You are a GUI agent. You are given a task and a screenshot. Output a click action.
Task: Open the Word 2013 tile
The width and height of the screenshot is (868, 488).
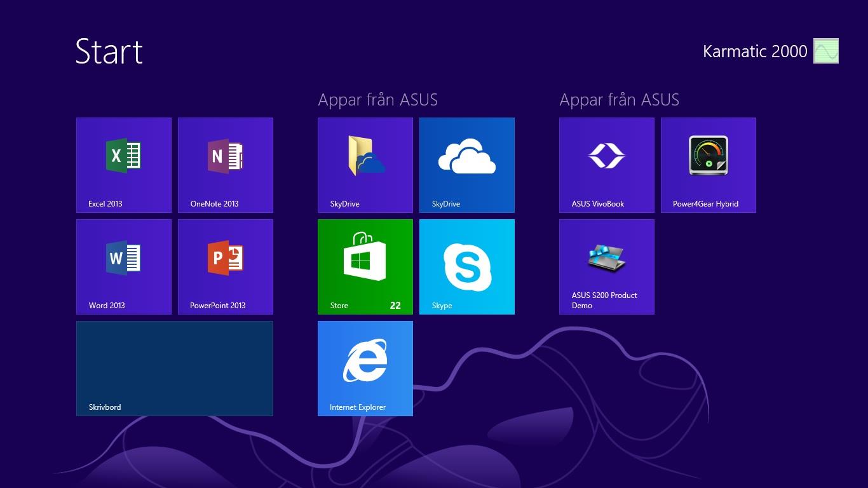pyautogui.click(x=124, y=267)
